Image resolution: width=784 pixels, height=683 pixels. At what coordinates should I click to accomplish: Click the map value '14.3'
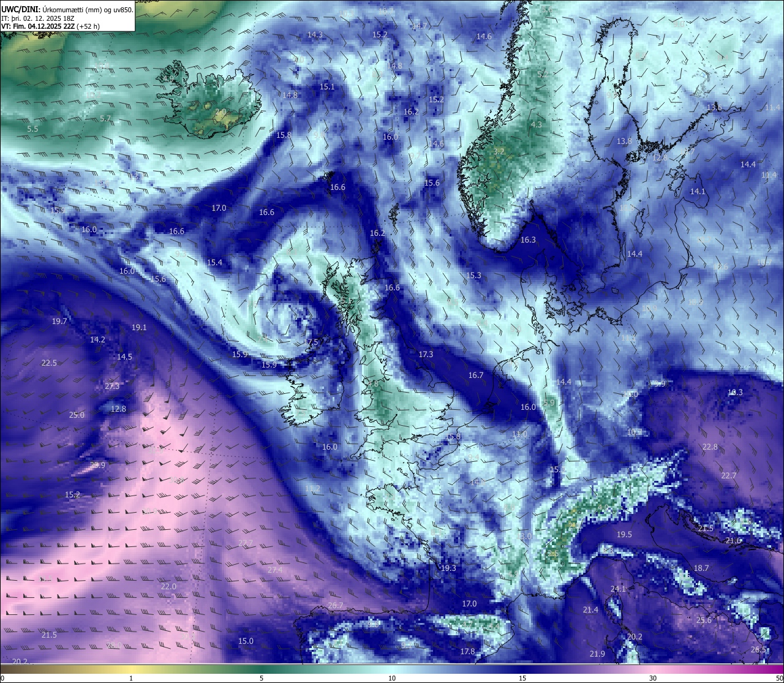pyautogui.click(x=315, y=35)
